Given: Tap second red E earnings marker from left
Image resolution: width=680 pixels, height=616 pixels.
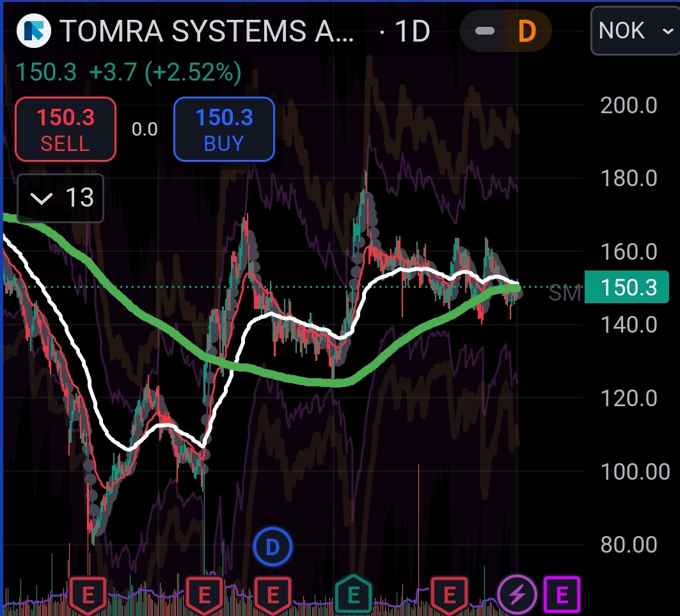Looking at the screenshot, I should [204, 595].
